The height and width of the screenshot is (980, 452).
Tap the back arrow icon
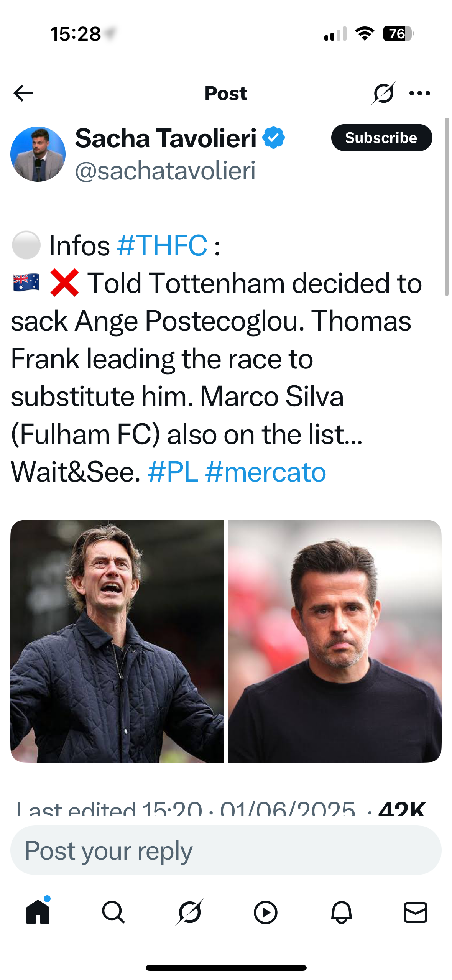click(23, 93)
